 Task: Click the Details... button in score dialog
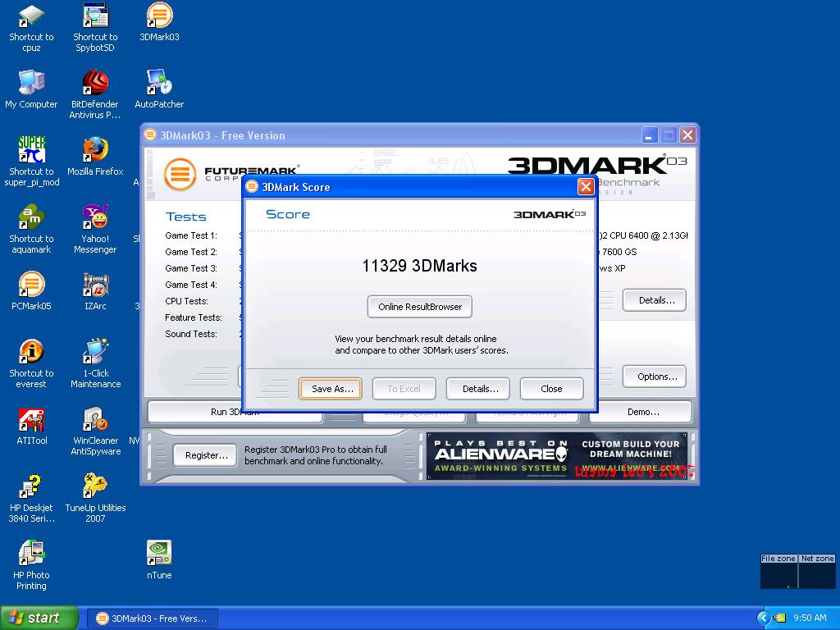478,388
